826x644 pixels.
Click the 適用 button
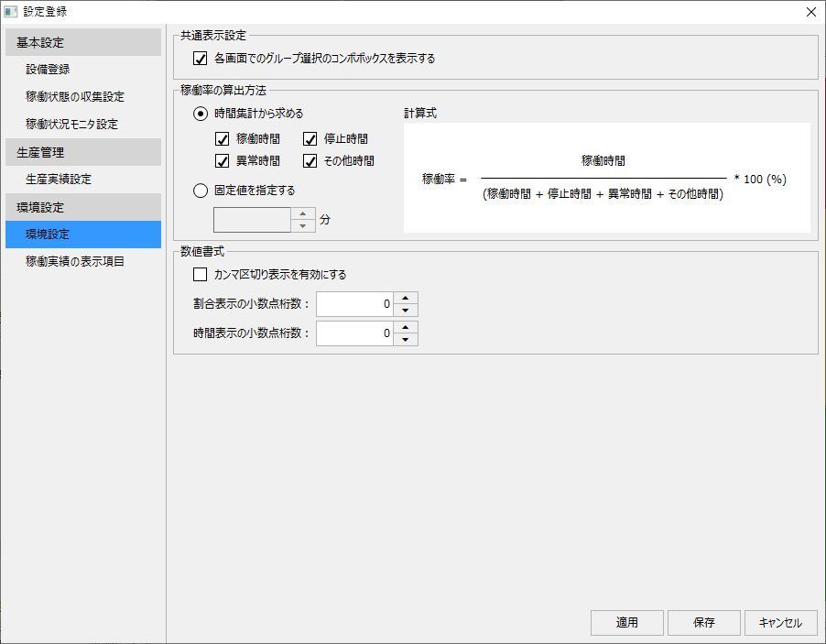626,623
